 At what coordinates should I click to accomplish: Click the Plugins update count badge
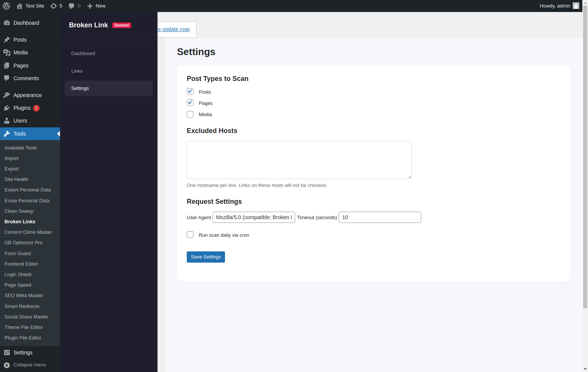tap(36, 108)
